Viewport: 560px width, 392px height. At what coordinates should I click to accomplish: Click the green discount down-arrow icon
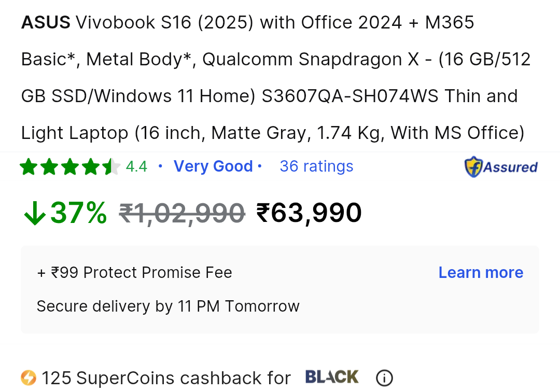(x=35, y=213)
